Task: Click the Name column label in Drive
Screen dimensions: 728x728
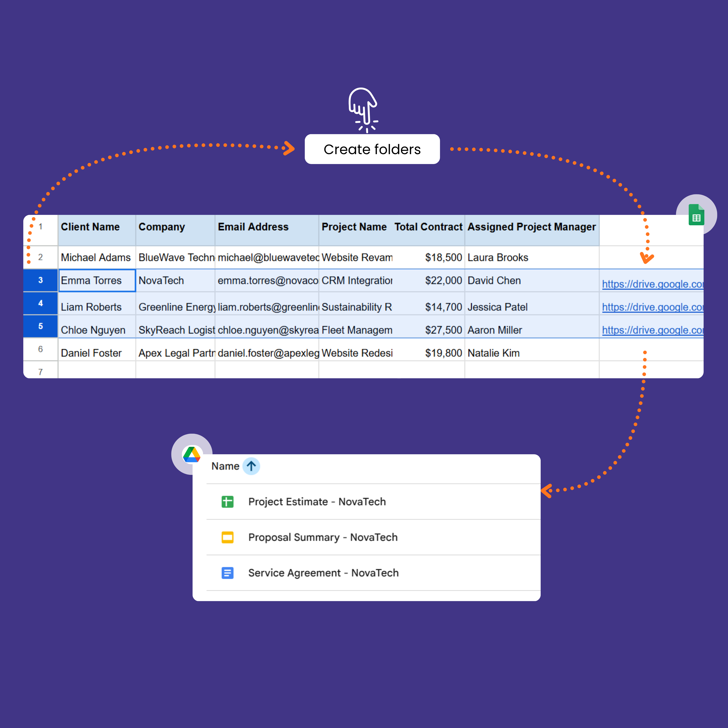Action: click(225, 466)
